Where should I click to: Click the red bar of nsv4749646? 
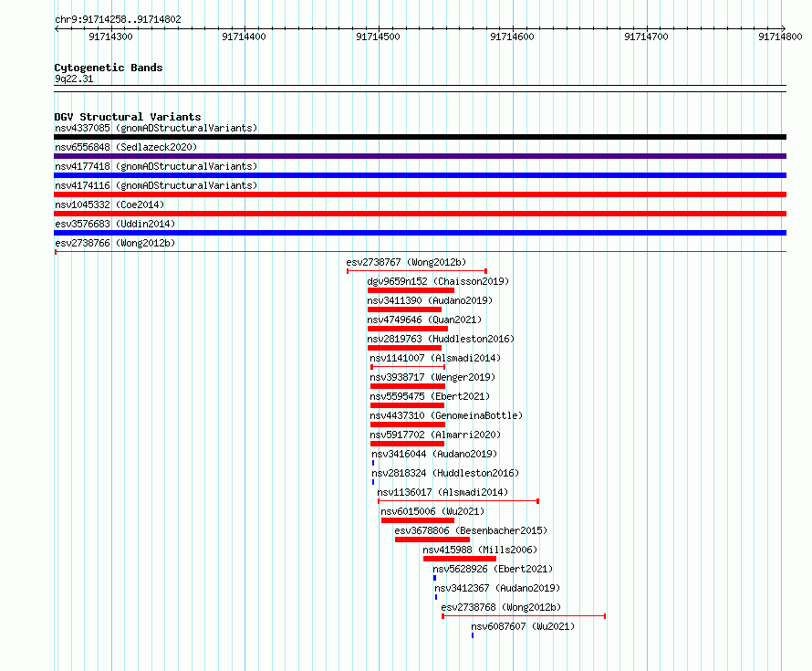[x=408, y=329]
